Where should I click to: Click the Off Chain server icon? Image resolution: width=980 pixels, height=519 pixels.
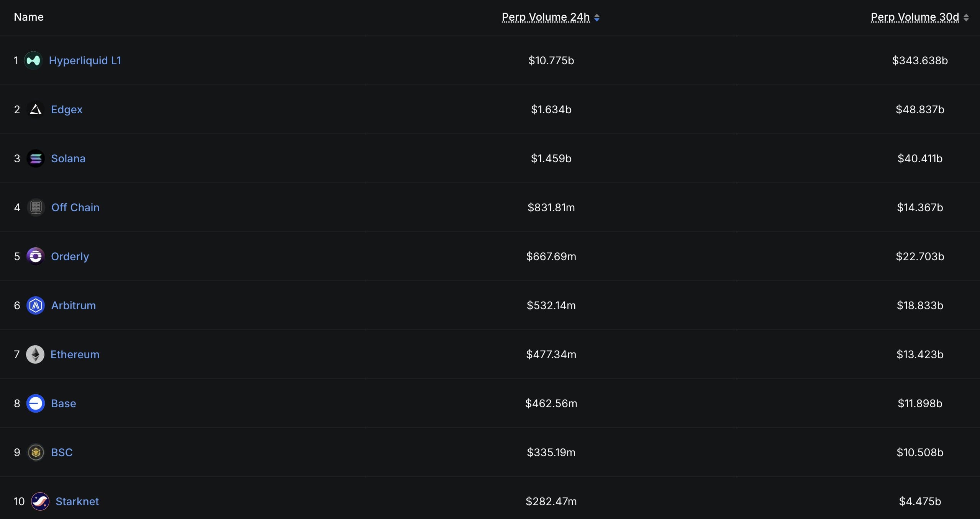(x=36, y=207)
